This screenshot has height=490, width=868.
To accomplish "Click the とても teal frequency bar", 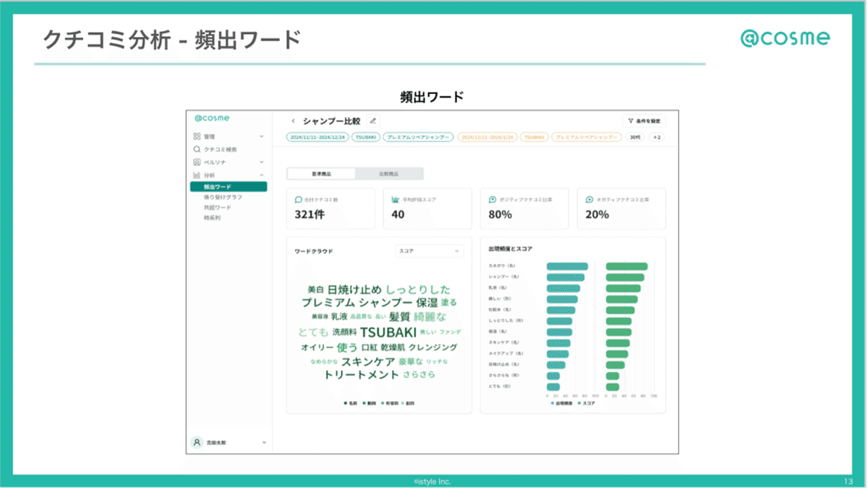I will (x=553, y=387).
